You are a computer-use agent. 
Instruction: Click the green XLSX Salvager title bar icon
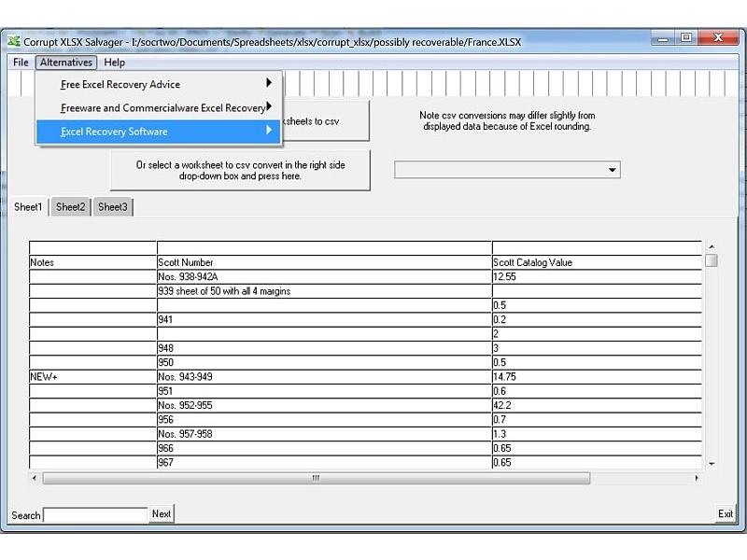pos(15,41)
